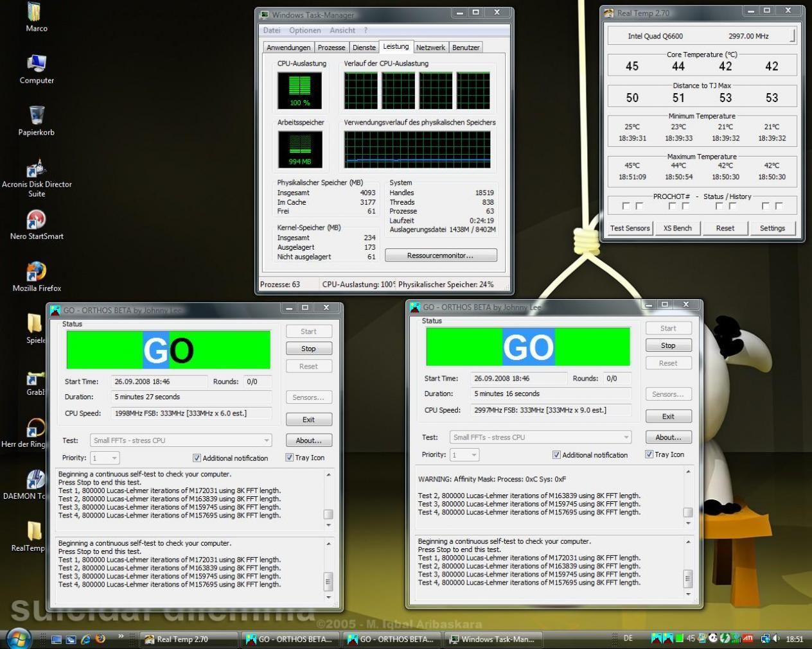Switch to the Benutzer tab
The image size is (812, 649).
(x=466, y=48)
